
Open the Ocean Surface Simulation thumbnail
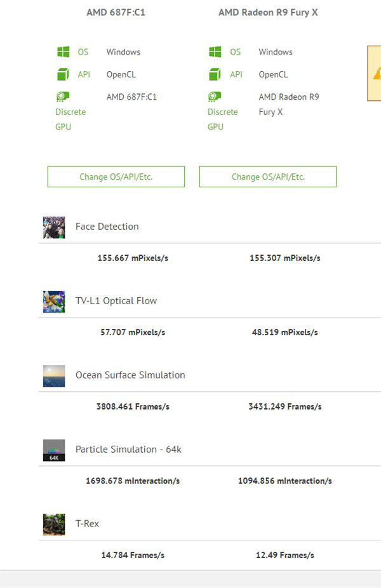click(x=54, y=376)
